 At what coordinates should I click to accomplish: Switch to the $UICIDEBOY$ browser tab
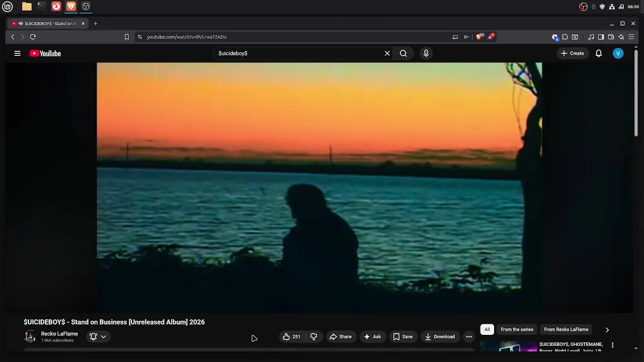(47, 24)
